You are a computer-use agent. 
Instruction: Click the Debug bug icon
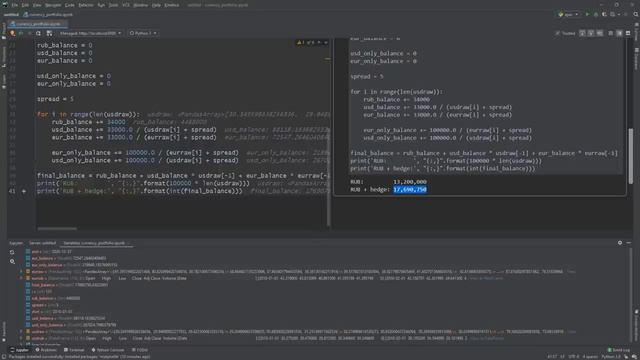[596, 14]
